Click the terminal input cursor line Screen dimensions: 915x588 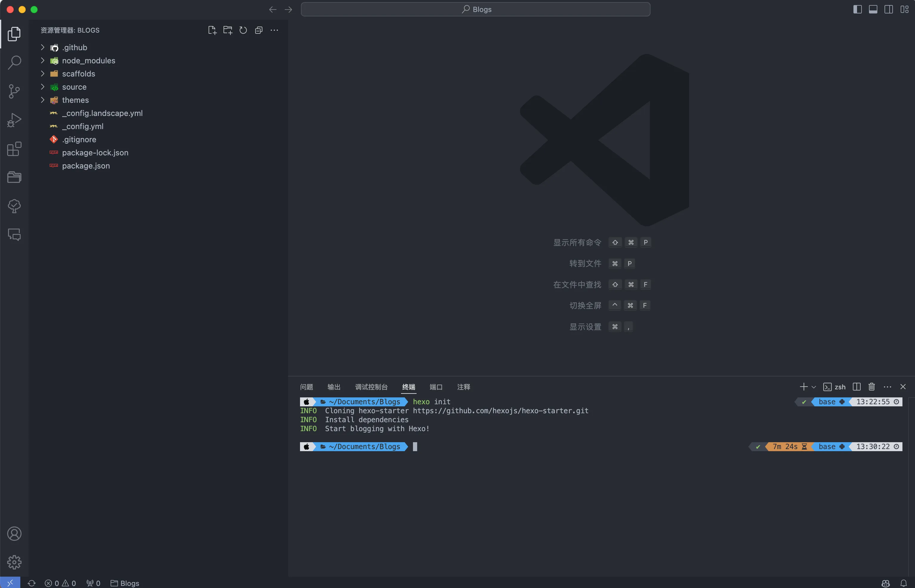coord(415,446)
